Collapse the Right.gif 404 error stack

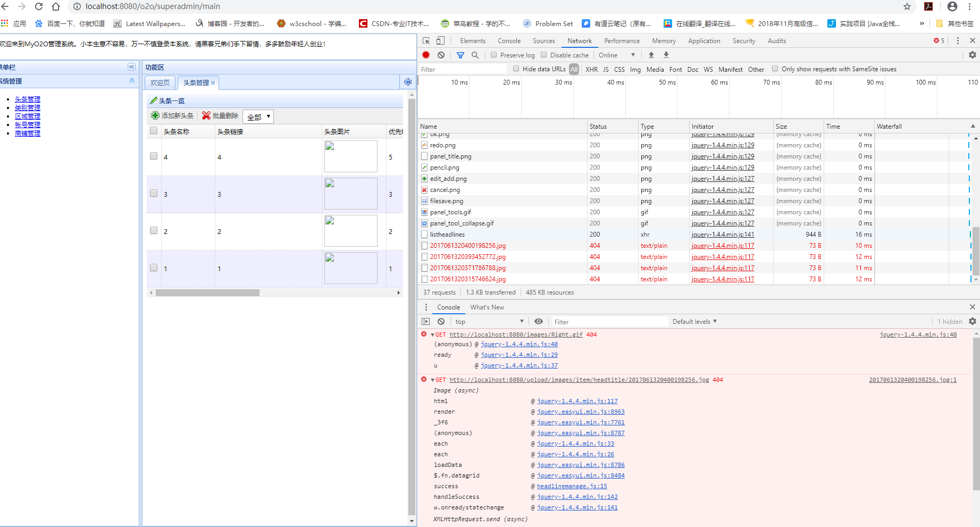pyautogui.click(x=433, y=334)
